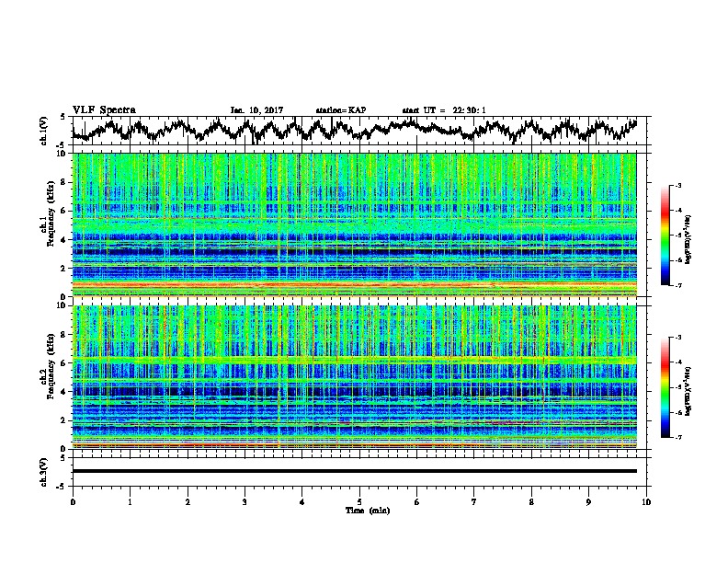The image size is (728, 563).
Task: Click time axis tick label "2"
Action: pos(188,502)
